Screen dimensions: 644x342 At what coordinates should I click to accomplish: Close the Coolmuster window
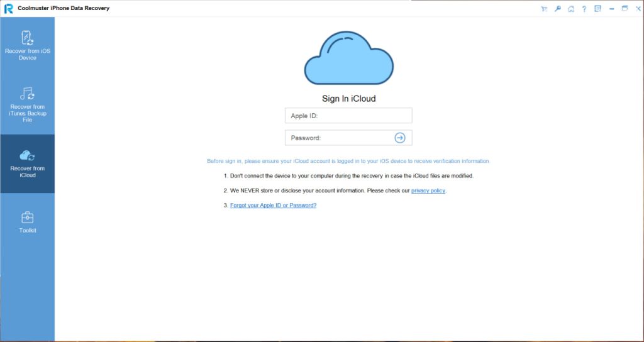click(638, 9)
